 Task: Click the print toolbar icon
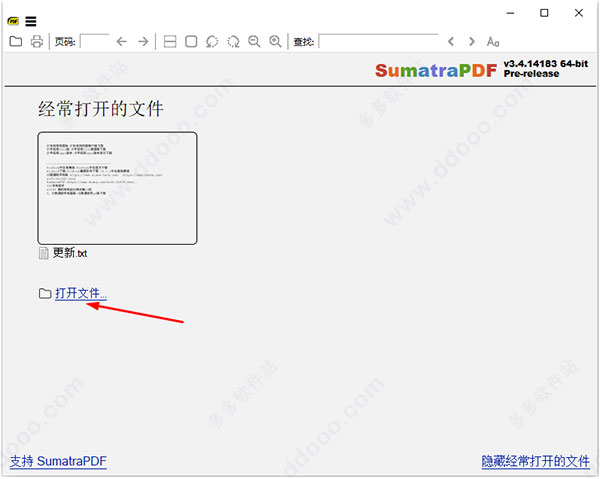[37, 41]
